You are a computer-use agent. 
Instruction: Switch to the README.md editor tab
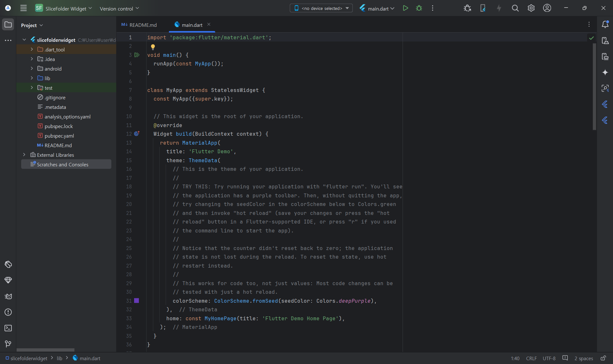coord(139,25)
